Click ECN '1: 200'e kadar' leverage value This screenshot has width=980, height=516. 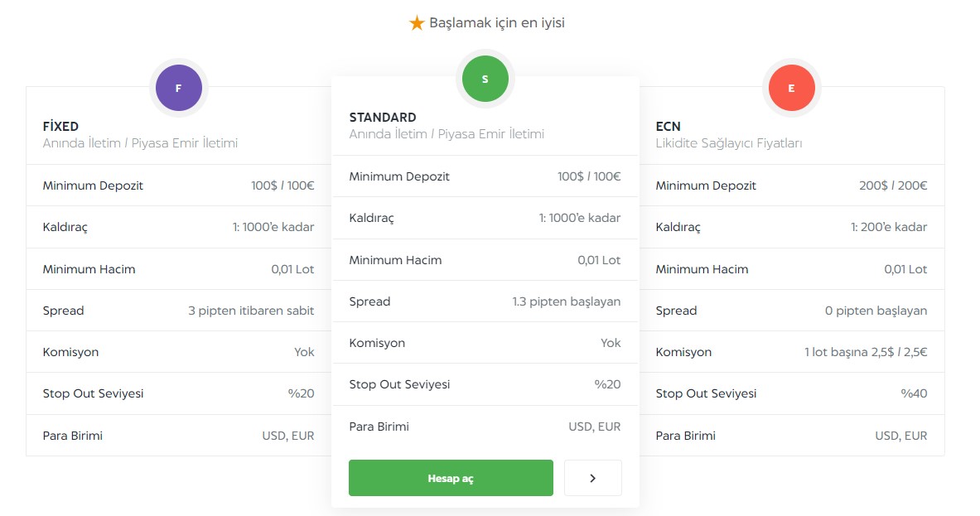(x=889, y=228)
